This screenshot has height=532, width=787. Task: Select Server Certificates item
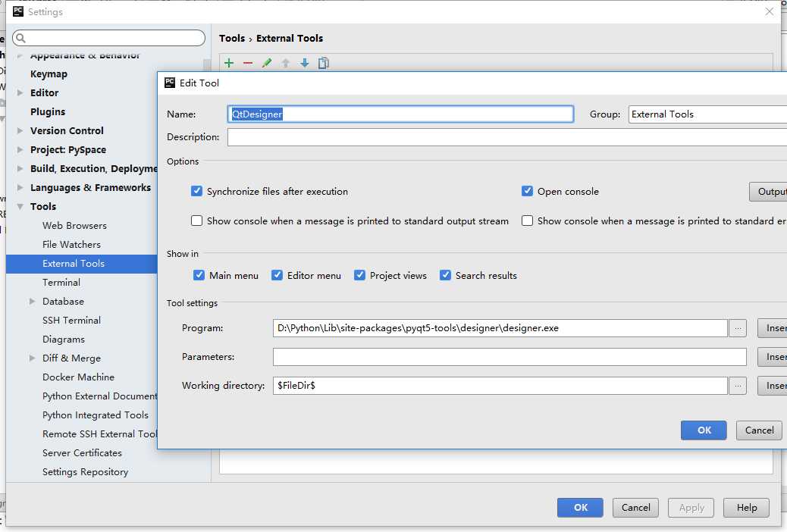(83, 453)
